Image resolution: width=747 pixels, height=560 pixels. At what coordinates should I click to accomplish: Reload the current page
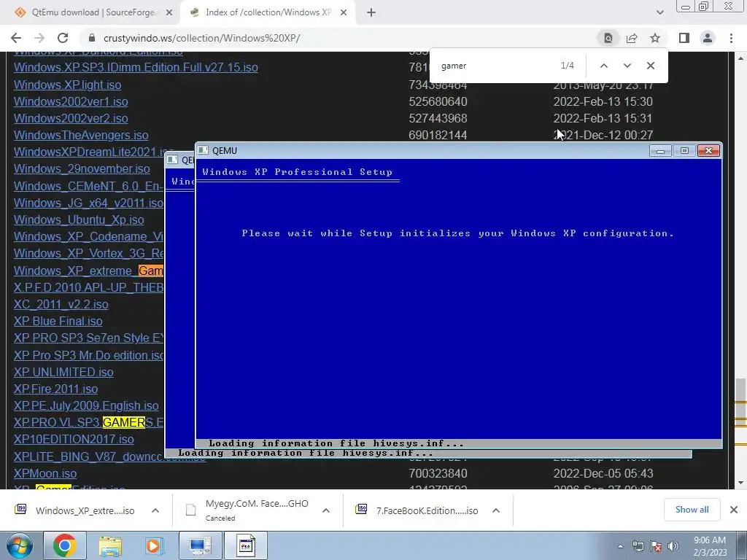point(63,38)
